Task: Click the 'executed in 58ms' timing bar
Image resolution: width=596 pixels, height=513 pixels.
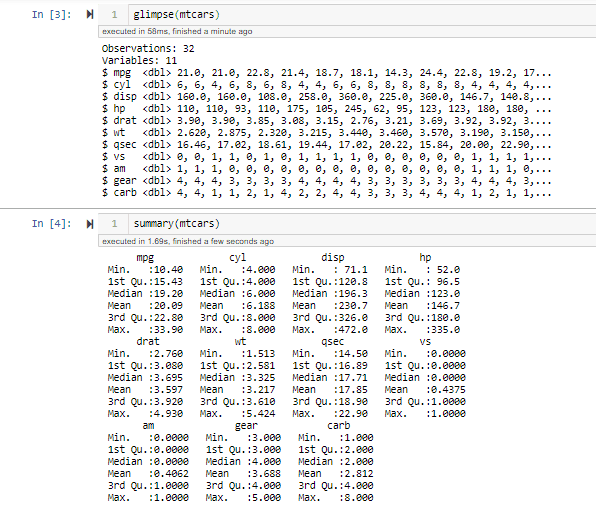Action: 347,31
